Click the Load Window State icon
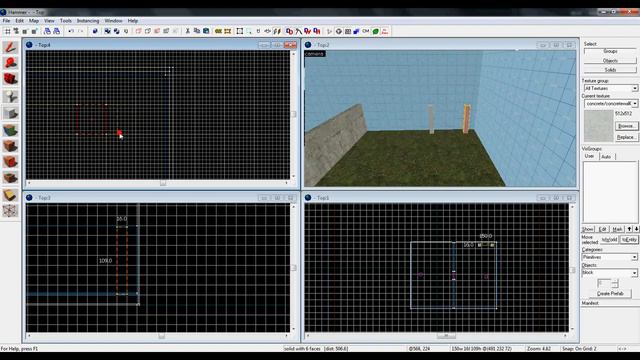Image resolution: width=640 pixels, height=360 pixels. point(47,31)
